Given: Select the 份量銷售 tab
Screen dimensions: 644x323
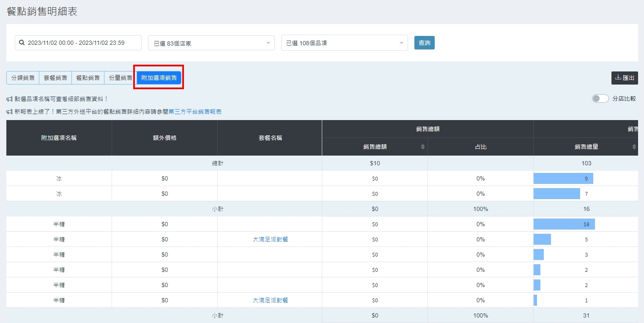Looking at the screenshot, I should pyautogui.click(x=121, y=78).
